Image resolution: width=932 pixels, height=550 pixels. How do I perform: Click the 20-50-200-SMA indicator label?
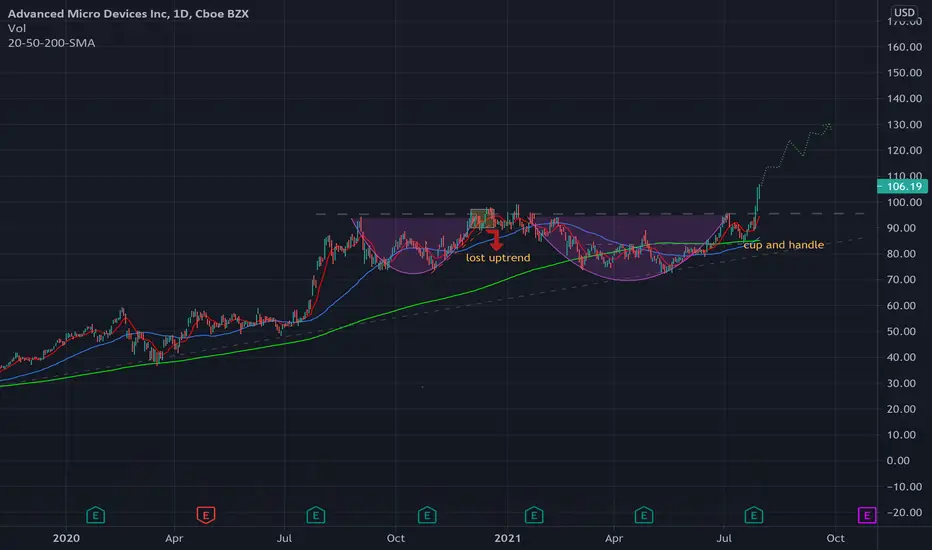coord(51,43)
